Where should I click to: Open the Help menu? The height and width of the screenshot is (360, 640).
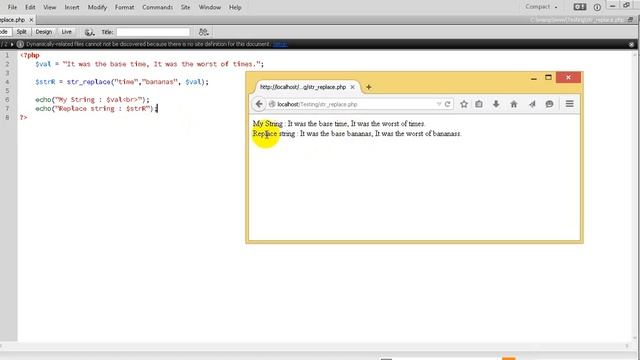(235, 7)
